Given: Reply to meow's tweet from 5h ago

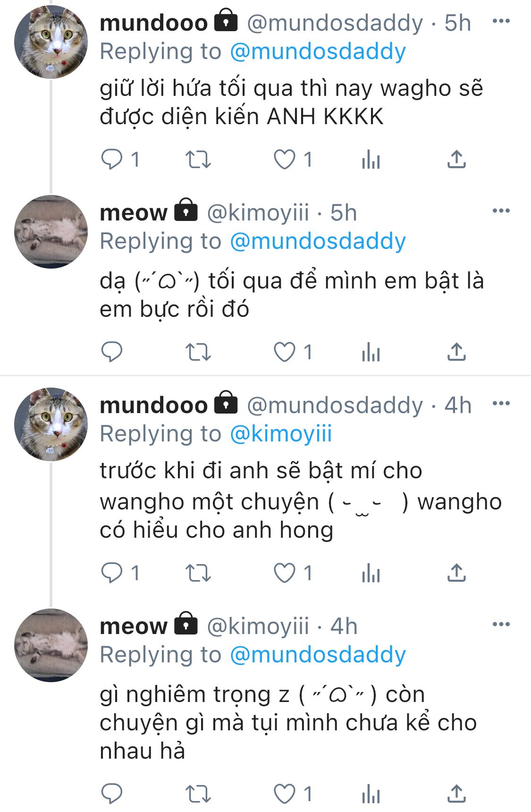Looking at the screenshot, I should 112,352.
